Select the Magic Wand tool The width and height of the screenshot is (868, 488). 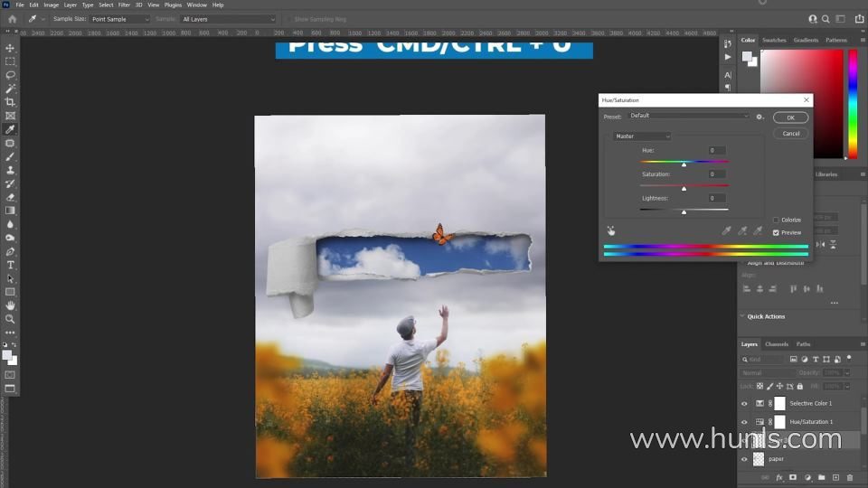coord(10,89)
